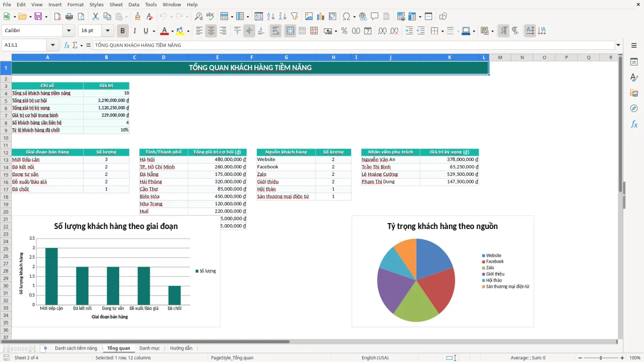This screenshot has height=362, width=644.
Task: Run the spelling check icon
Action: [210, 17]
